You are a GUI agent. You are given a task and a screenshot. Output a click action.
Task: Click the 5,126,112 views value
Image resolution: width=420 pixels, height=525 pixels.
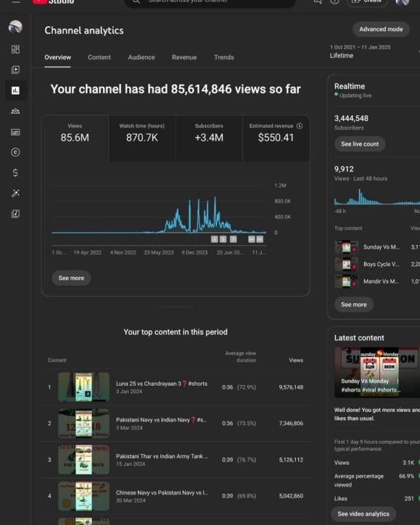point(291,459)
